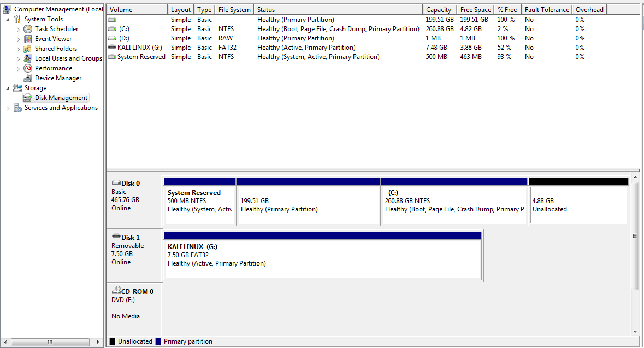Select Device Manager in the tree
The height and width of the screenshot is (348, 644).
tap(58, 78)
